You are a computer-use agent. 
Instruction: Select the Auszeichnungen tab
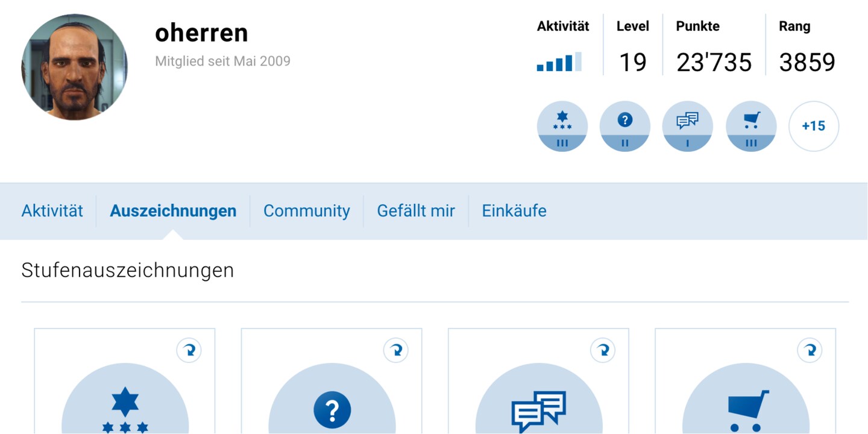(173, 211)
